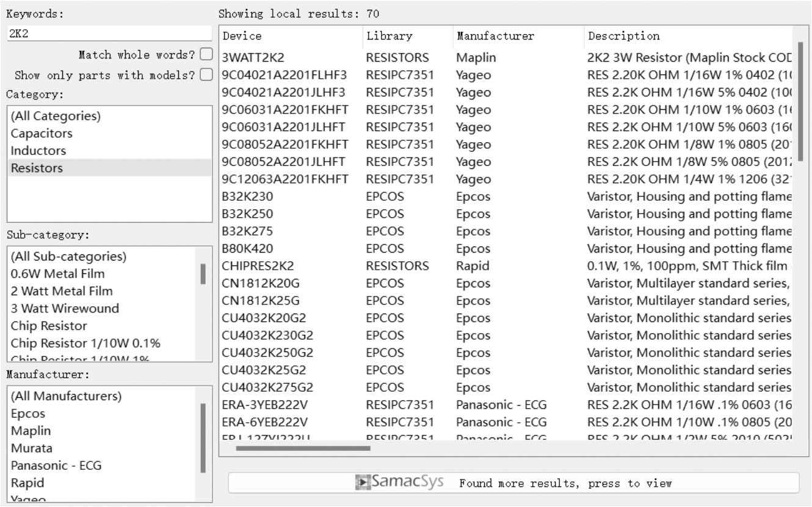812x507 pixels.
Task: Click the Sub-category list scrollbar
Action: pyautogui.click(x=203, y=275)
